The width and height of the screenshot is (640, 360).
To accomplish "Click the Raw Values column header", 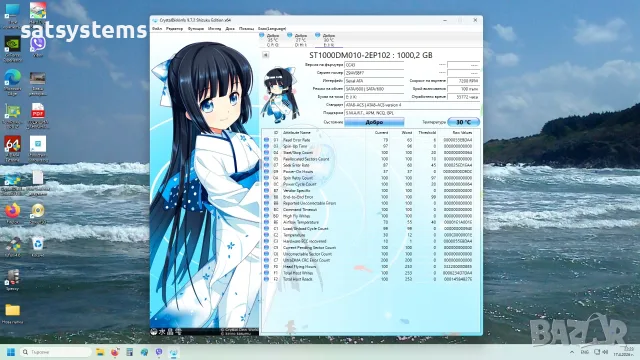I will click(462, 133).
